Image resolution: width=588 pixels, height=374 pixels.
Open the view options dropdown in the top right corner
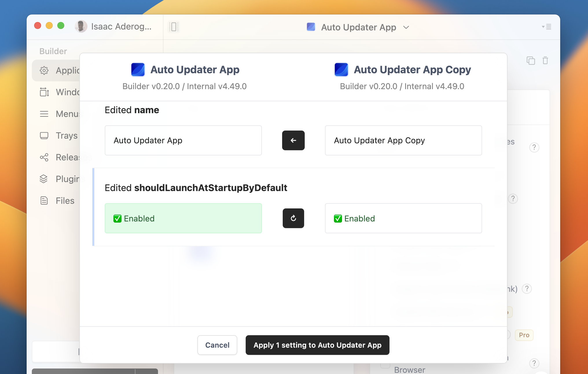tap(546, 27)
